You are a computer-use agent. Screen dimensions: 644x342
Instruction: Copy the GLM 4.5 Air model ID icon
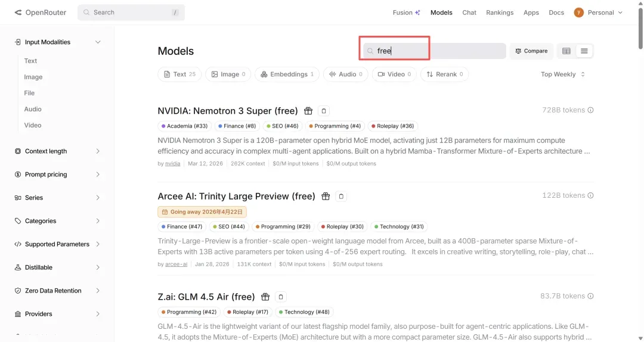tap(280, 297)
